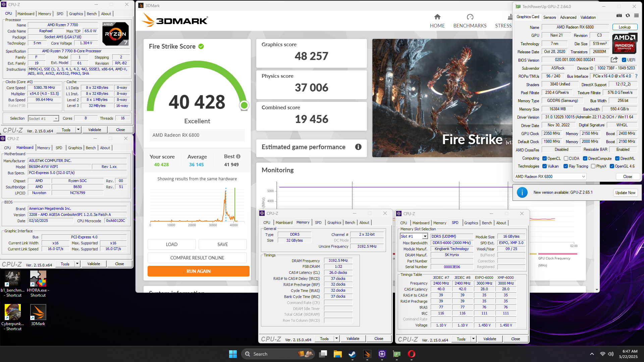644x362 pixels.
Task: Click the taskbar clock showing 6:47 AM
Action: (x=628, y=354)
